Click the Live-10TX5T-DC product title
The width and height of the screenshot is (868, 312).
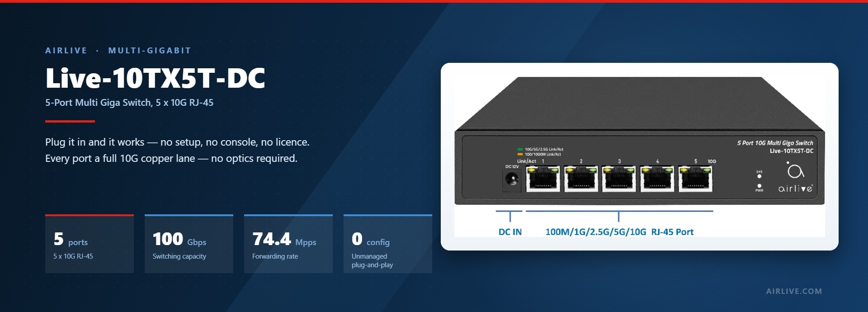click(155, 78)
